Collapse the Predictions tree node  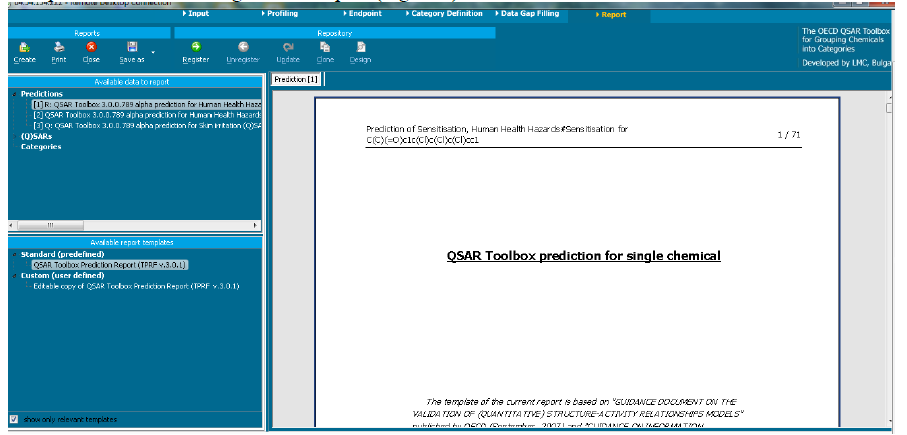pos(14,94)
